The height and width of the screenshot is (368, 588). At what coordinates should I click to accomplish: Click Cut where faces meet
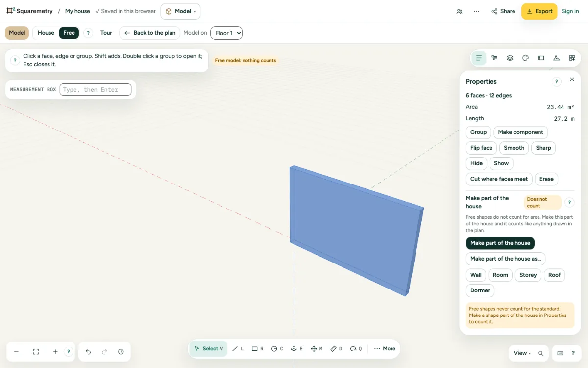coord(499,179)
